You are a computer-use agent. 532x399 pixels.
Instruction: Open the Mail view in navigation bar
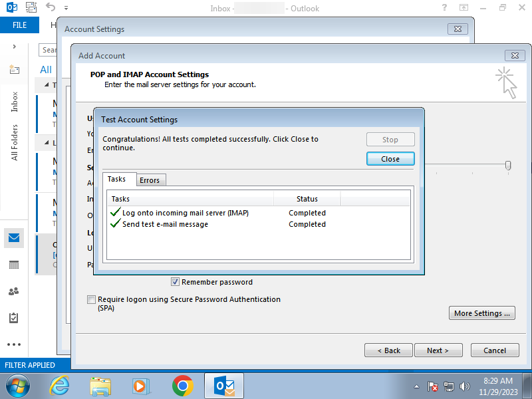(14, 238)
